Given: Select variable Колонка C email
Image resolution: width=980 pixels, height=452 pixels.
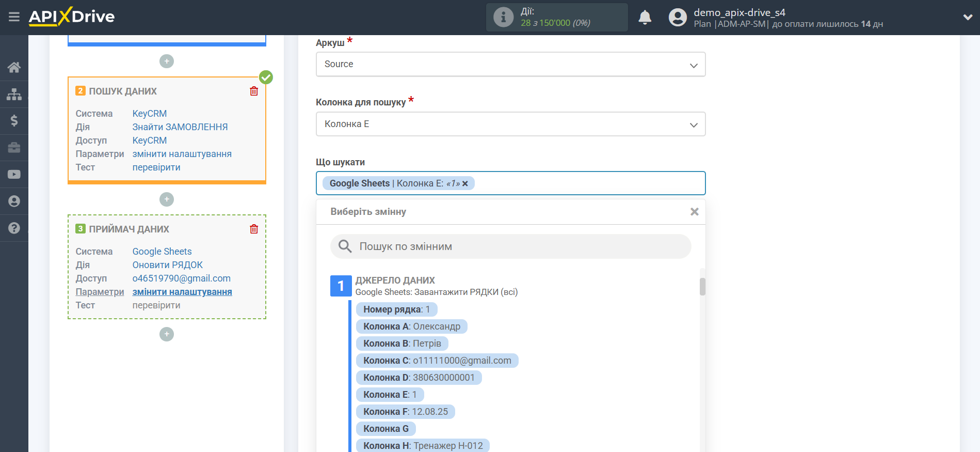Looking at the screenshot, I should coord(437,361).
